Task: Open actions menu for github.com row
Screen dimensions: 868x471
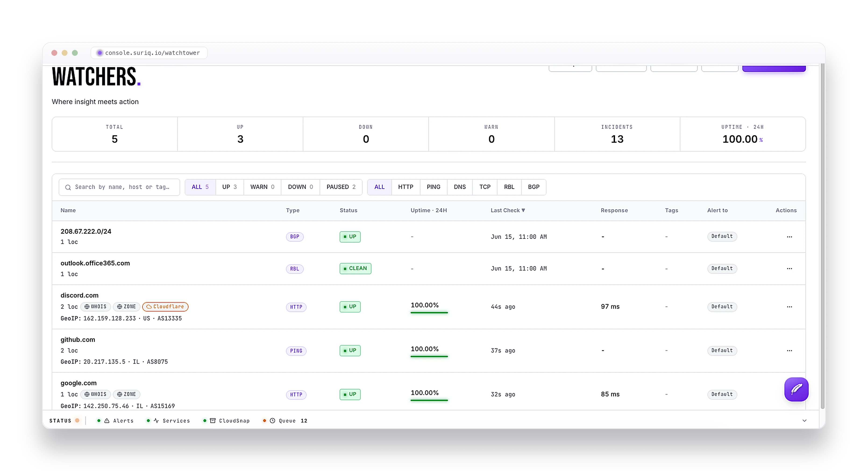Action: click(789, 351)
